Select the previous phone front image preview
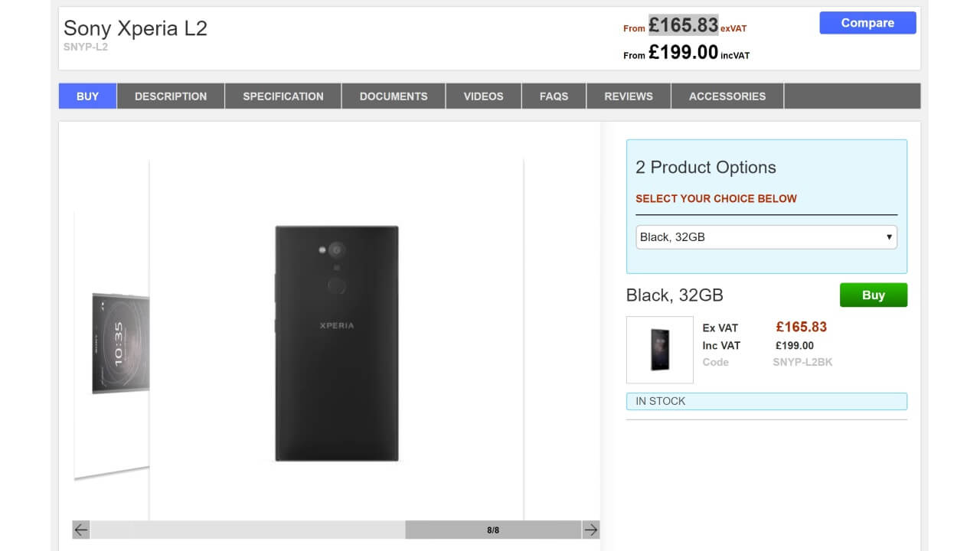The image size is (980, 551). pos(120,343)
